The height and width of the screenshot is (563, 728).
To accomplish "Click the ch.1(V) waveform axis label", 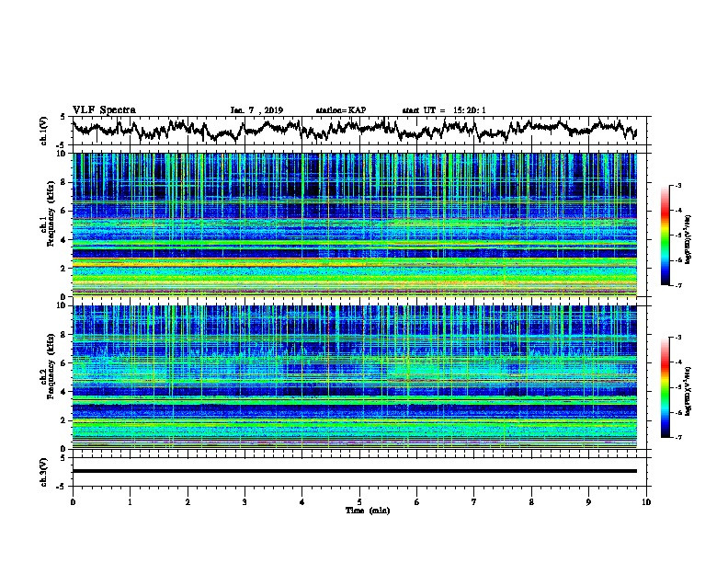I will pyautogui.click(x=44, y=131).
